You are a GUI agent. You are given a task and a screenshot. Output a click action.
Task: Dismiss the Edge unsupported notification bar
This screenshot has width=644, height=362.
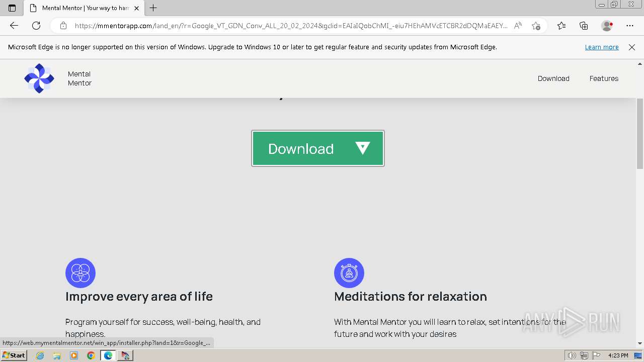coord(632,47)
